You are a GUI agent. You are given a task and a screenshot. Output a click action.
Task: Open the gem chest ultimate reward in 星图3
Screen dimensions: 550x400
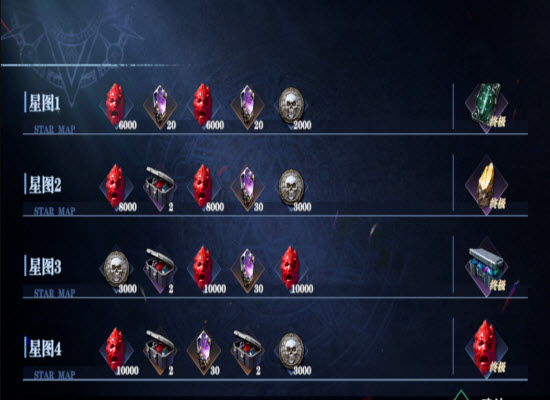[x=487, y=268]
